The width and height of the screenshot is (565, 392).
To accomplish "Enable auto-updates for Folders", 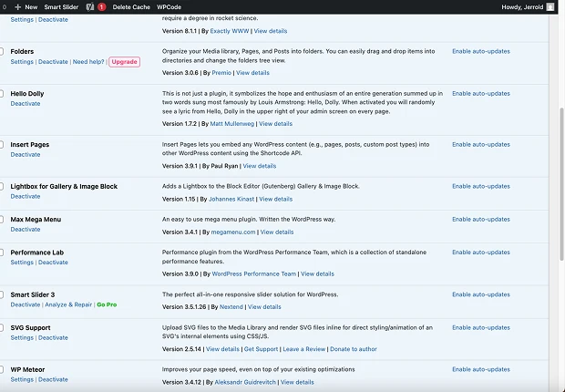I will tap(481, 51).
